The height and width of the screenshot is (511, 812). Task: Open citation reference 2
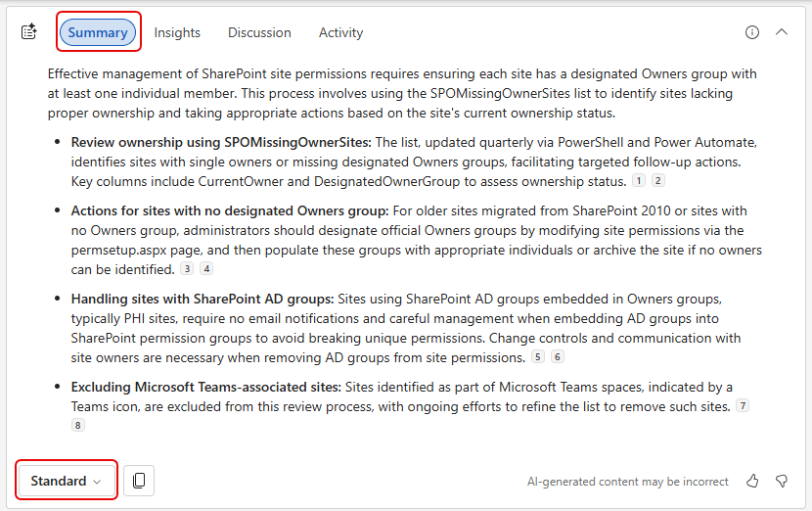click(658, 181)
